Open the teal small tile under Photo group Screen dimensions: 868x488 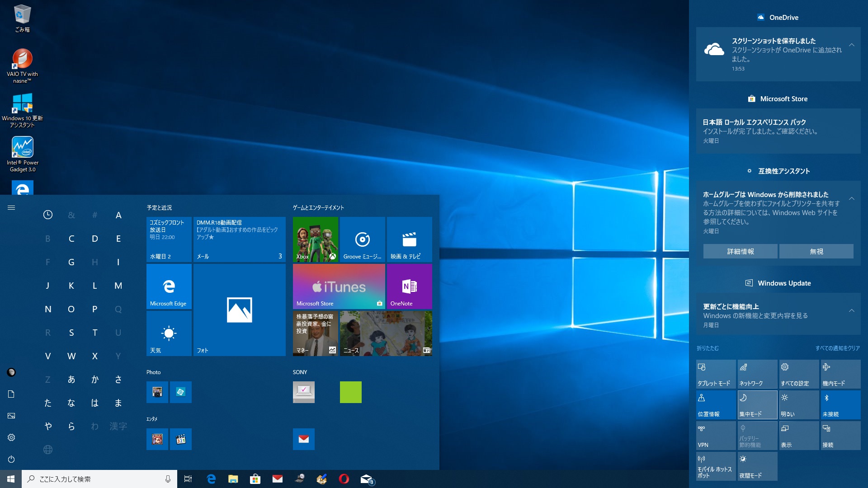pyautogui.click(x=180, y=392)
